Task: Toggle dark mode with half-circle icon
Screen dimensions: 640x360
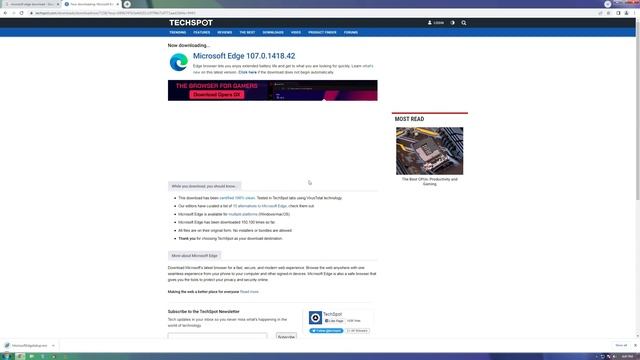Action: (x=452, y=23)
